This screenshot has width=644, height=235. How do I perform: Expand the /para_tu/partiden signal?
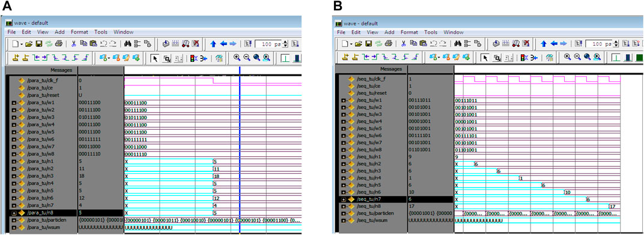click(14, 220)
